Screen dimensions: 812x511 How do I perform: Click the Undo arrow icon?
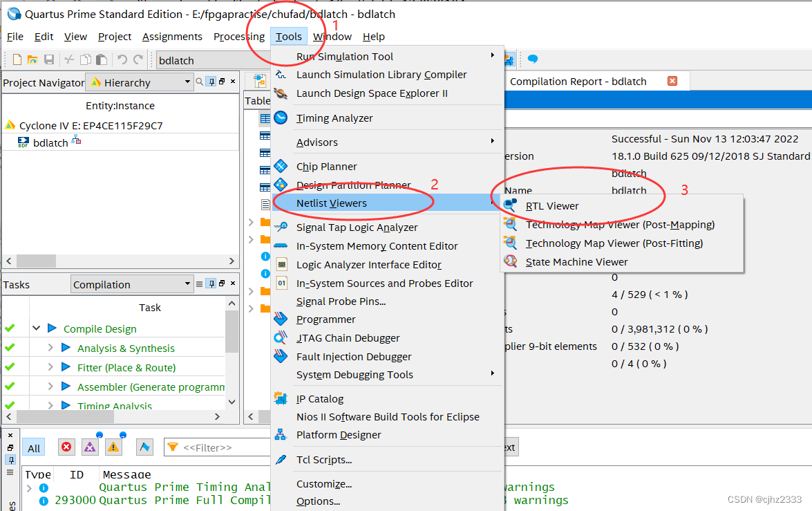tap(122, 59)
